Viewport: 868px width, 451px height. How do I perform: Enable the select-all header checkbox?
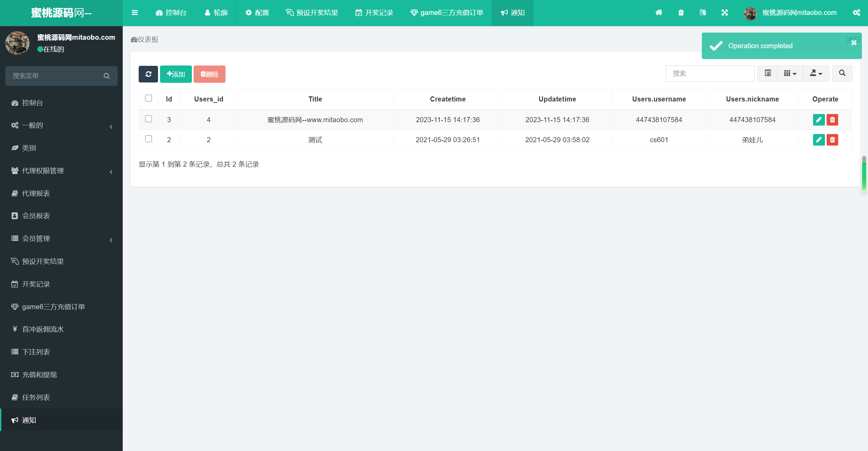pos(149,98)
